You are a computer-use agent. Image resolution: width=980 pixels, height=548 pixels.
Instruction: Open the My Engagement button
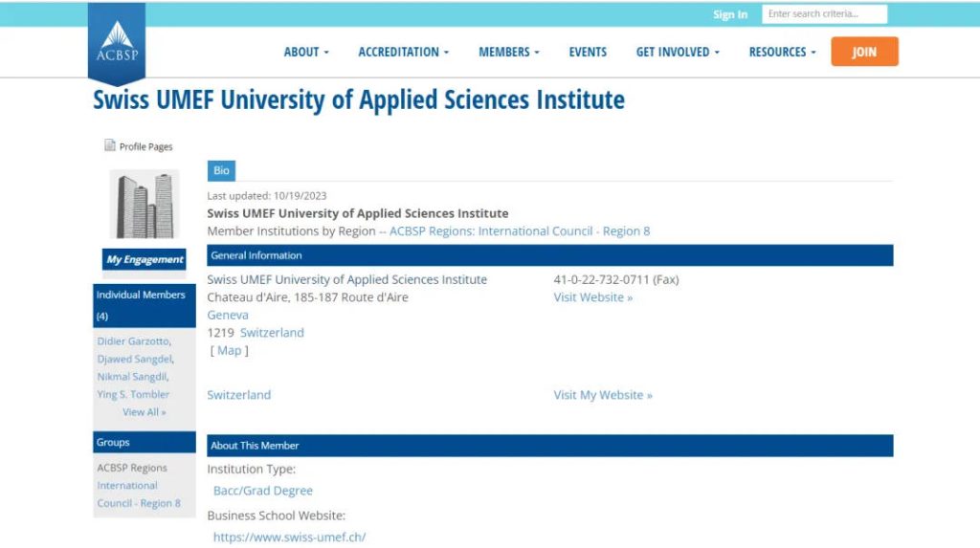[x=145, y=259]
